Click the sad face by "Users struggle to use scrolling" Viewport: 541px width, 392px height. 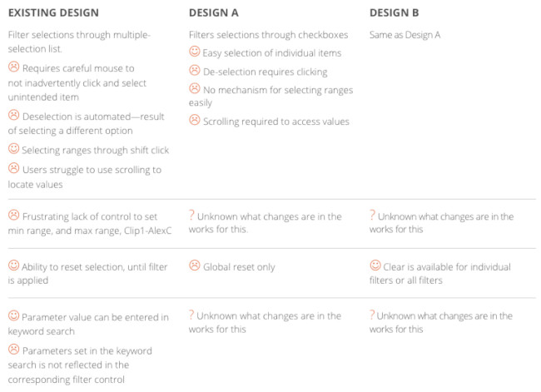pos(13,168)
